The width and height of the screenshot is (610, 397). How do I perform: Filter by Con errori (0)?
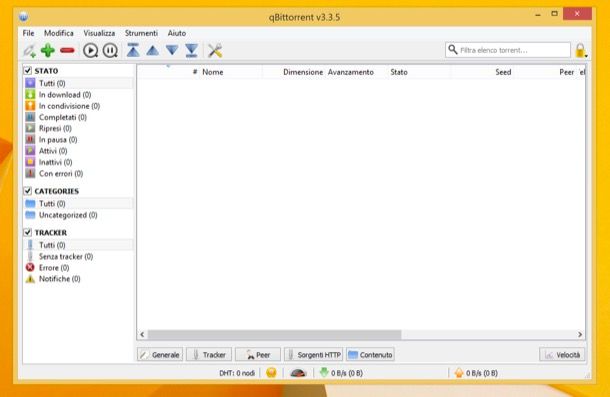[x=78, y=173]
